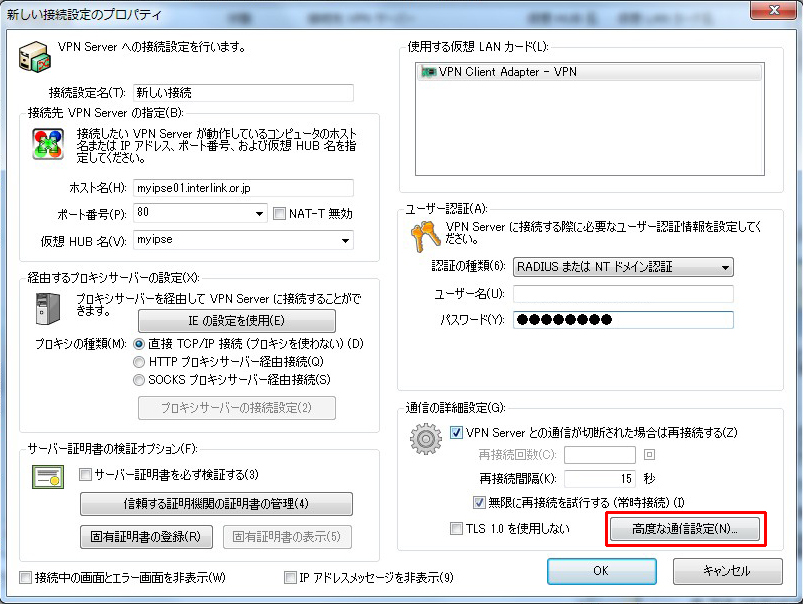
Task: Select HTTP プロキシサーバー経由接続 radio button
Action: [x=139, y=361]
